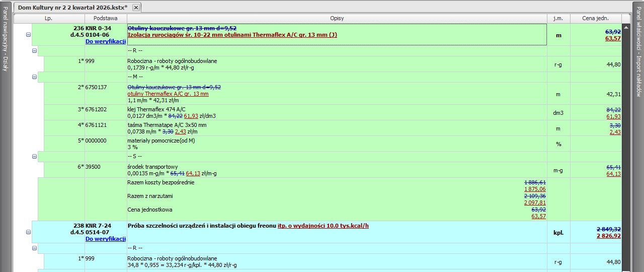This screenshot has width=644, height=272.
Task: Collapse the -- R -- group under position 236
Action: [35, 50]
